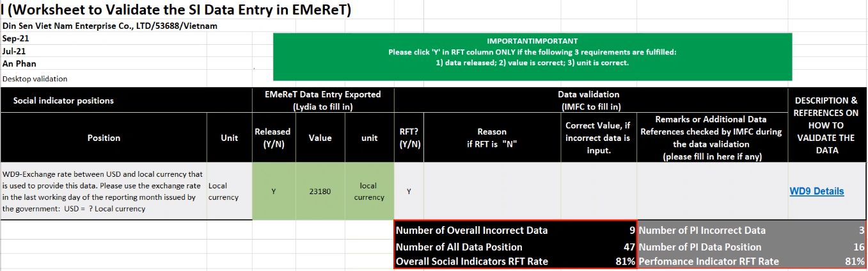Click the empty Correct Value cell for WD9

point(599,191)
